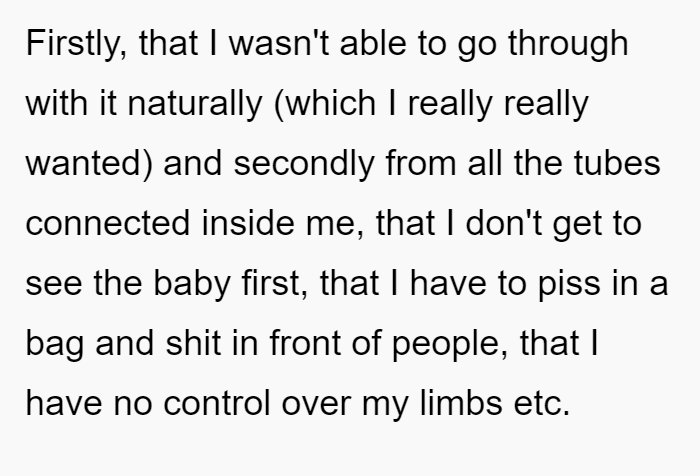The width and height of the screenshot is (700, 476).
Task: Click the word "people," in sixth line
Action: pos(450,344)
